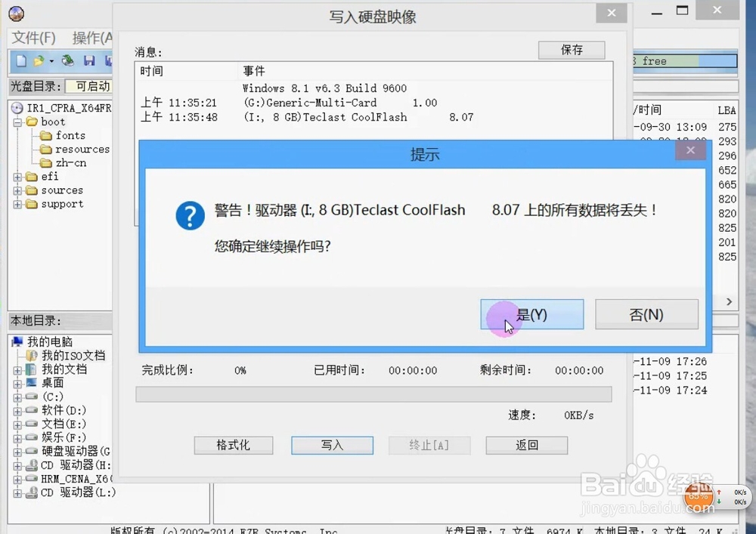Expand the sources folder tree node
The height and width of the screenshot is (534, 756).
(x=18, y=191)
